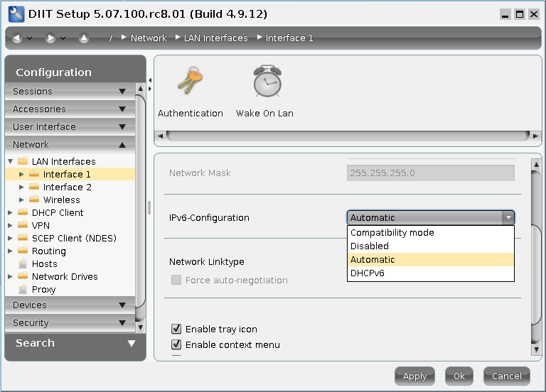Open the Authentication keys icon
The width and height of the screenshot is (546, 392).
click(190, 82)
